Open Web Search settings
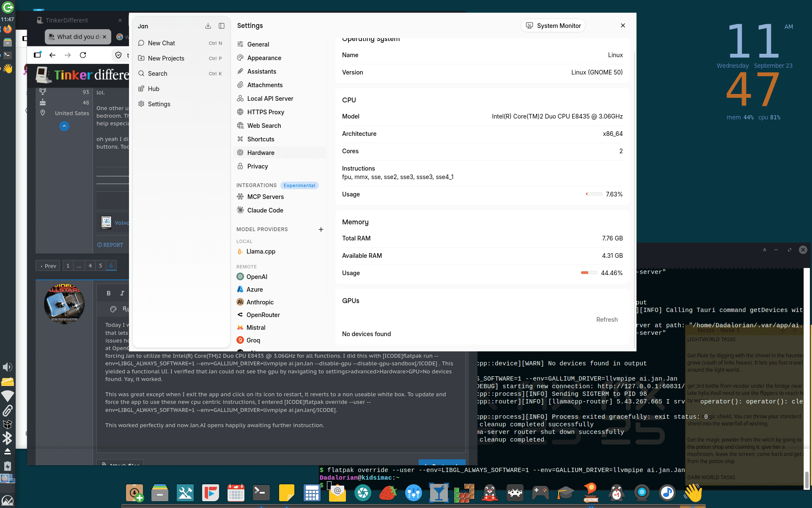Viewport: 812px width, 508px height. (x=280, y=126)
